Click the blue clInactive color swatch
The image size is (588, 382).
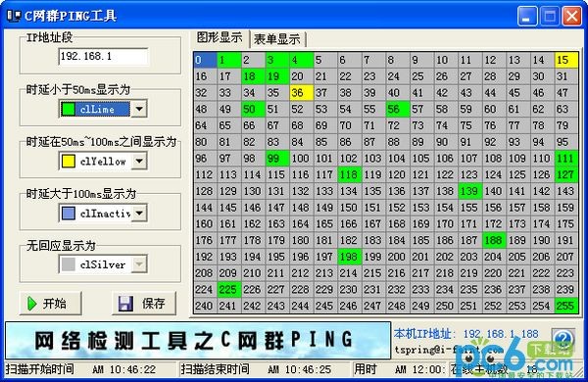coord(69,214)
